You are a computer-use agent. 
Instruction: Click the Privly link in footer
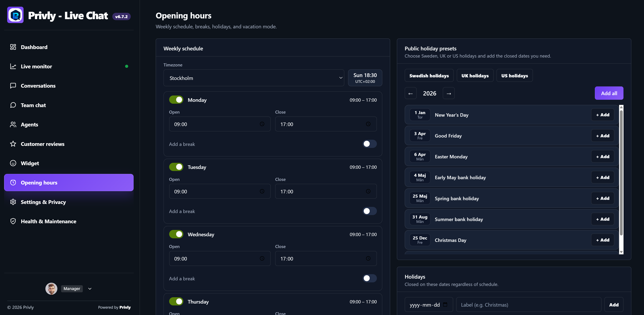[x=125, y=307]
